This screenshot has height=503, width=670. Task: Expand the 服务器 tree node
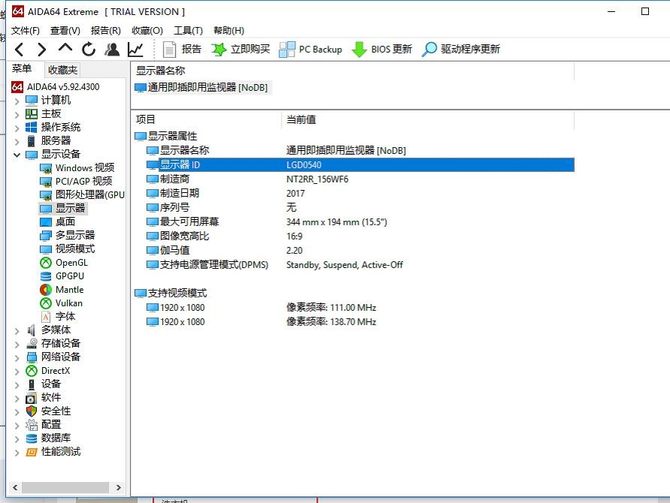(17, 142)
